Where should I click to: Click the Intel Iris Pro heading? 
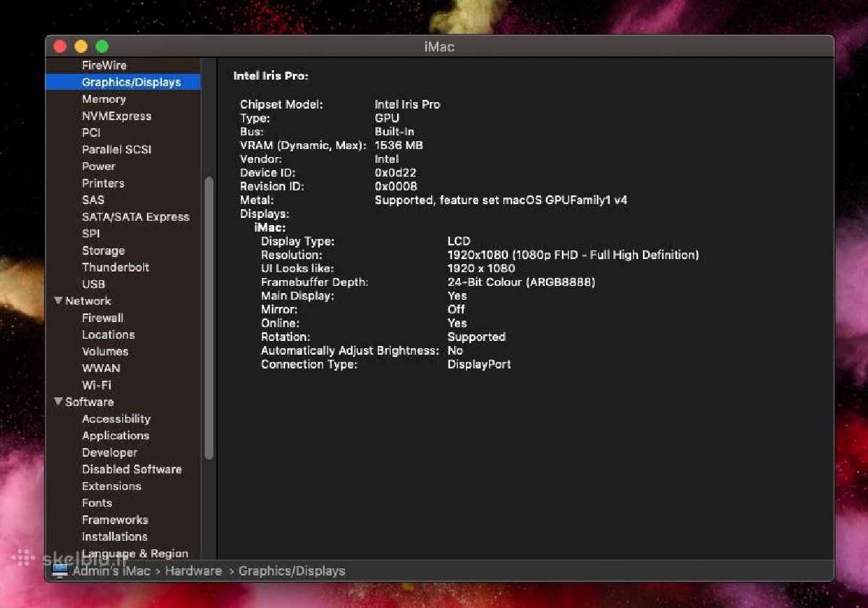click(x=271, y=75)
